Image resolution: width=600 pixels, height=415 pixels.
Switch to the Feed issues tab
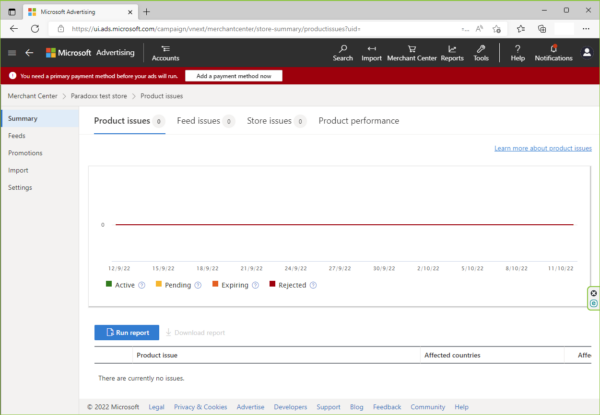(x=199, y=121)
